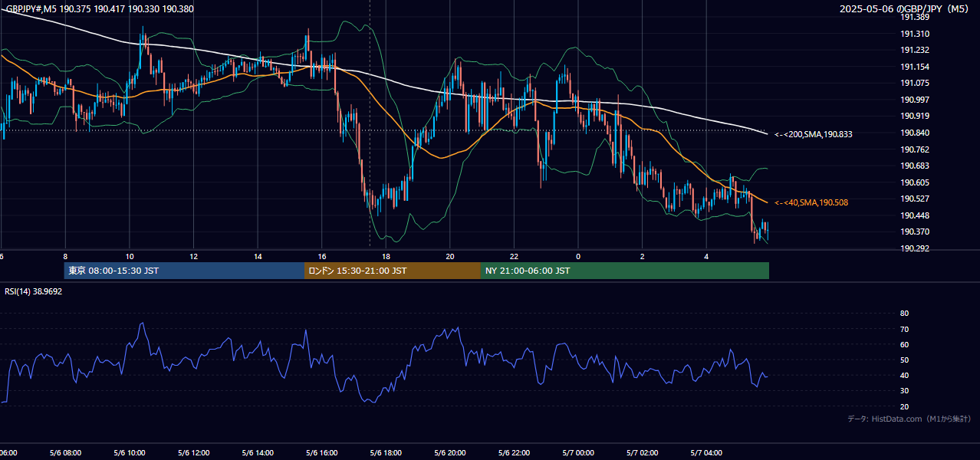This screenshot has height=460, width=980.
Task: Click price scale value 191.154
Action: (x=915, y=67)
